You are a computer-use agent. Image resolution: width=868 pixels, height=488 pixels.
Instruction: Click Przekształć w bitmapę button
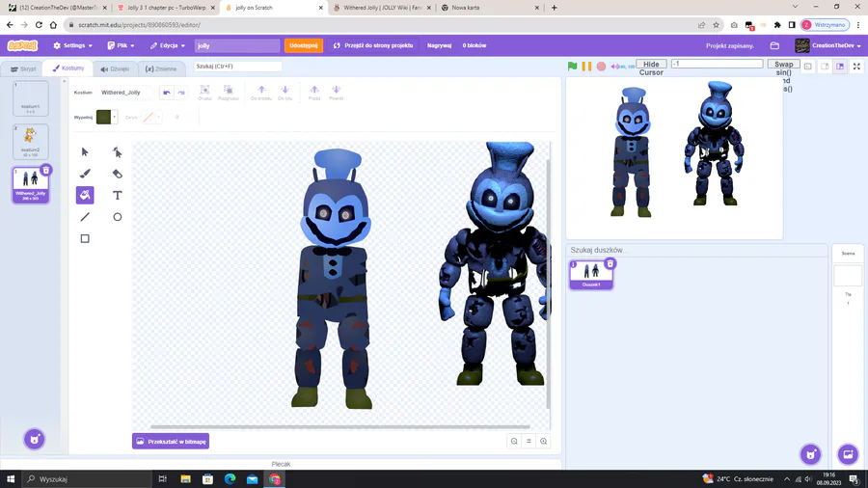[171, 441]
